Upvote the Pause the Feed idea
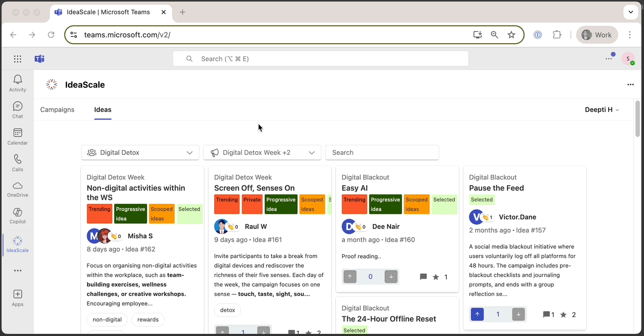644x336 pixels. (477, 314)
